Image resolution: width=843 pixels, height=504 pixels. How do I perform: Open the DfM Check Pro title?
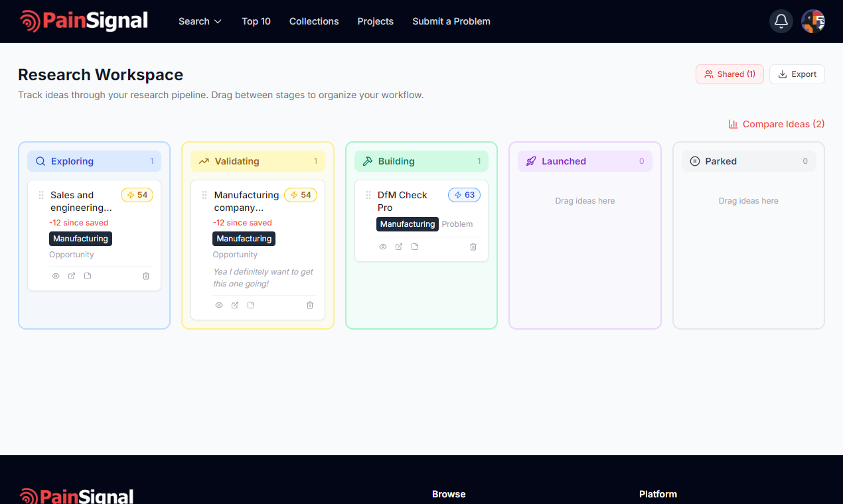coord(402,201)
